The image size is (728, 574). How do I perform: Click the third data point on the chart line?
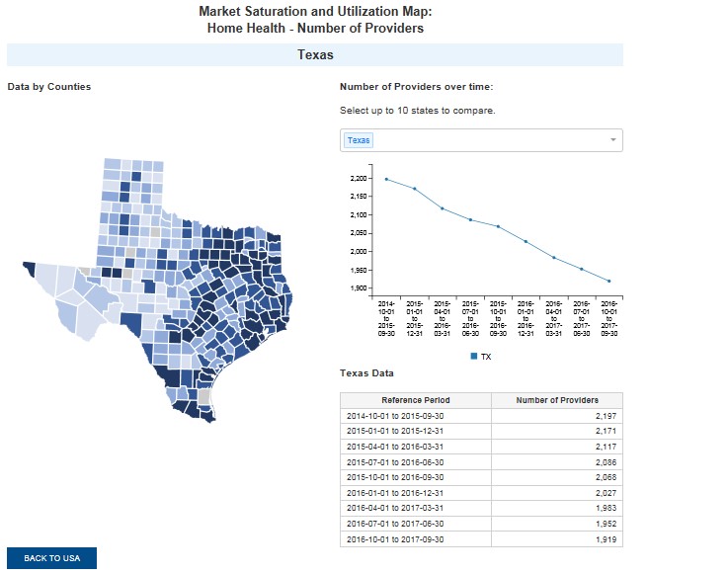click(x=442, y=208)
